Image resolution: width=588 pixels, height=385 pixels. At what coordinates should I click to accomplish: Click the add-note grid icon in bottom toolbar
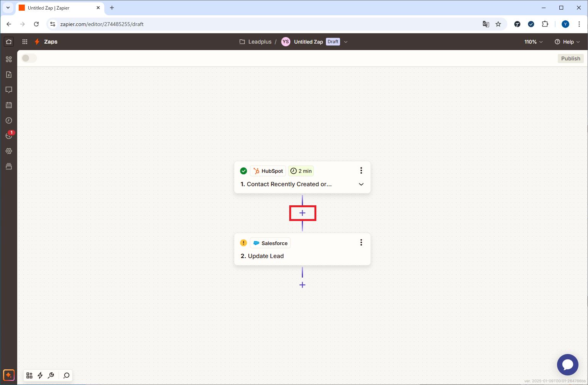tap(29, 375)
